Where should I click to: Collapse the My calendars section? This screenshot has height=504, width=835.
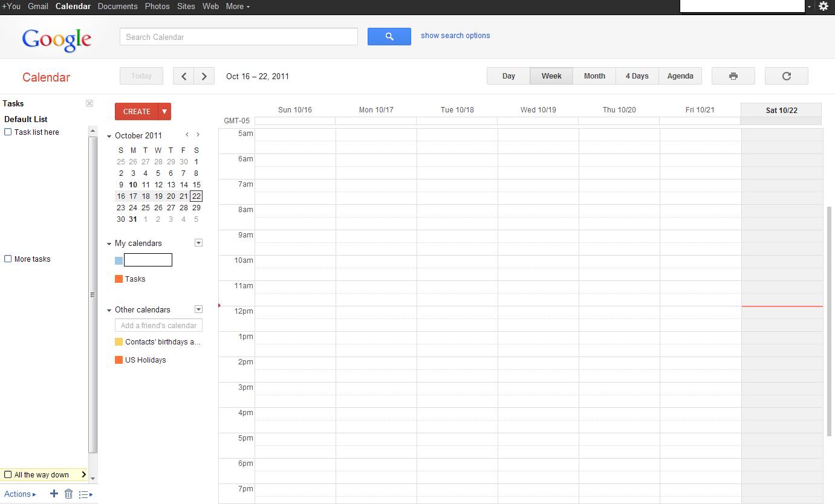[109, 244]
